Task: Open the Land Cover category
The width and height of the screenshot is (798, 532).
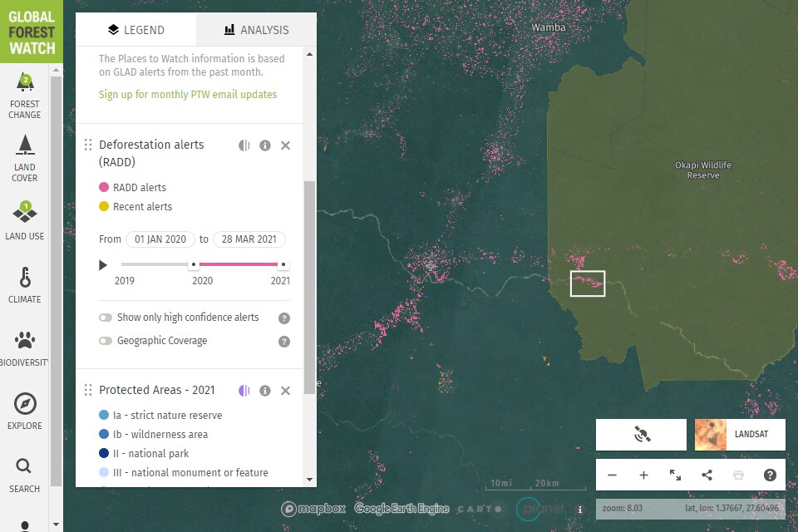Action: point(24,158)
